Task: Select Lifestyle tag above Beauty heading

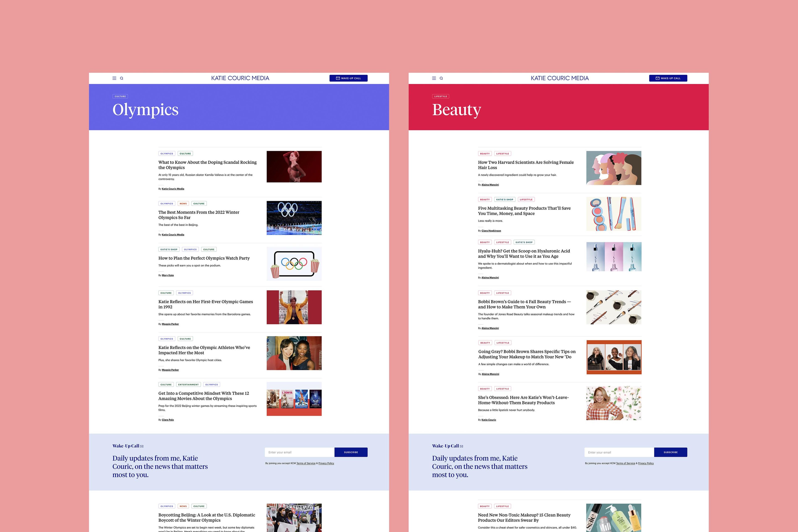Action: coord(440,96)
